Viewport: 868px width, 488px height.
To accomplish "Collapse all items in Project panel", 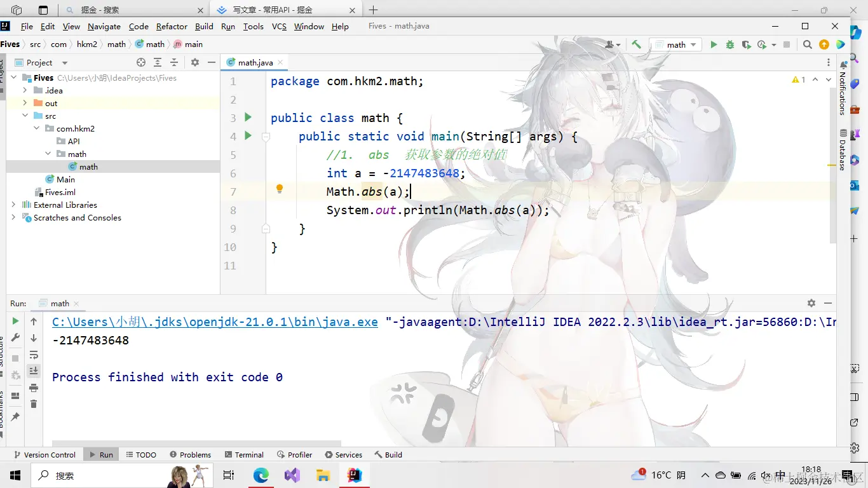I will [x=174, y=62].
